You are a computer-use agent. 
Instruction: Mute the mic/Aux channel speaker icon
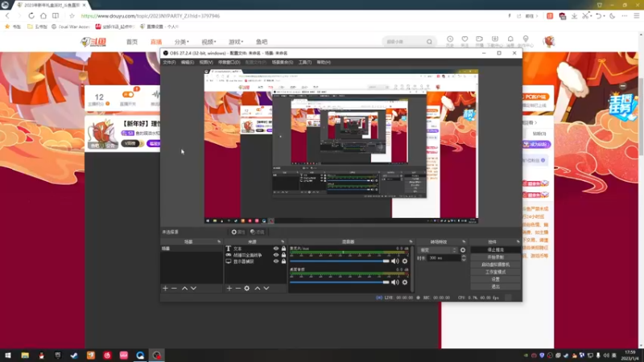click(395, 261)
